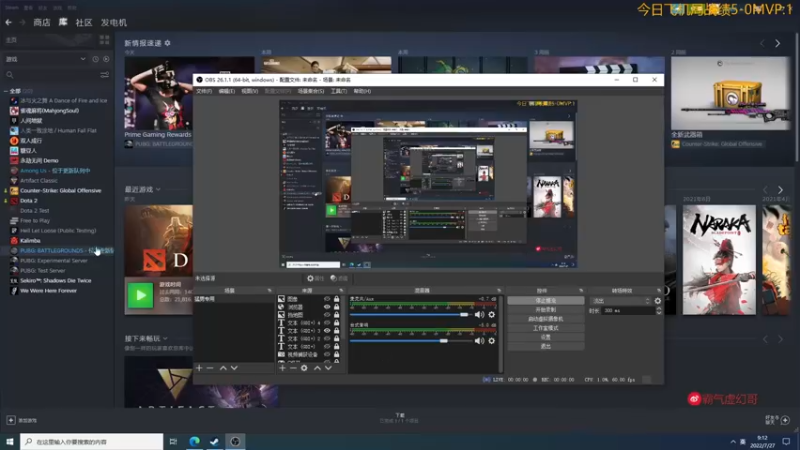This screenshot has width=800, height=450.
Task: Show next news items with right arrow
Action: pos(778,44)
